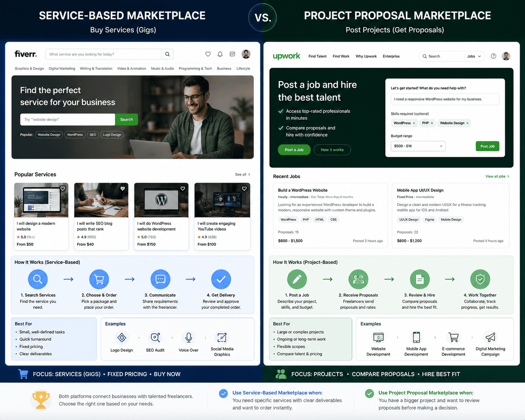The image size is (525, 420).
Task: Select the Figma skill tag
Action: (x=430, y=220)
